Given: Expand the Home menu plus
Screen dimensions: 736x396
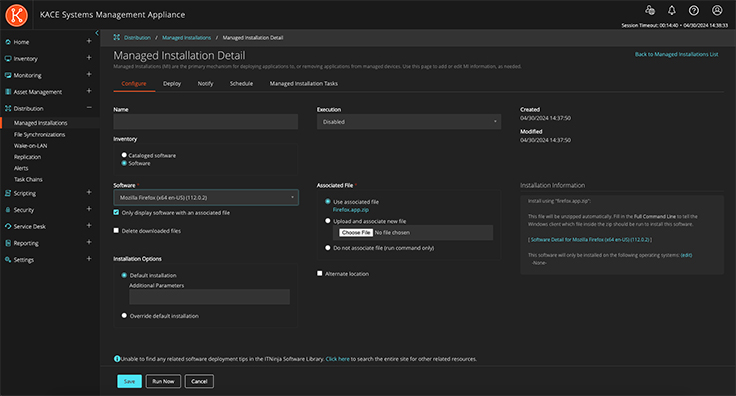Looking at the screenshot, I should [x=89, y=41].
